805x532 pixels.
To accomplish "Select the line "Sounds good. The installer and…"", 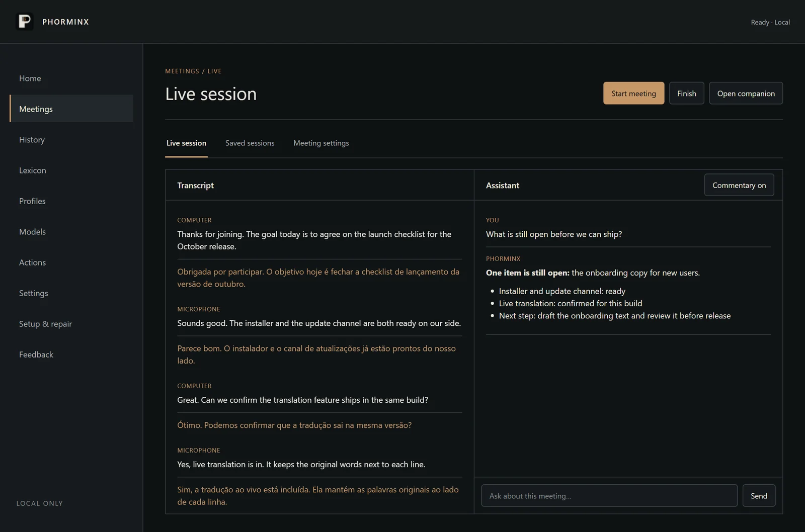I will 319,323.
